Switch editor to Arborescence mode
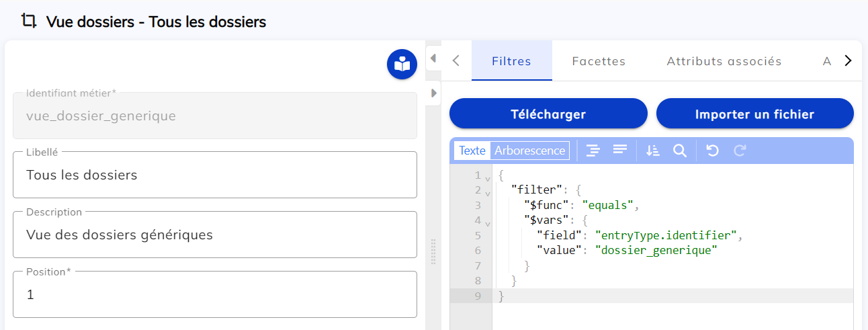This screenshot has width=868, height=330. [x=529, y=151]
